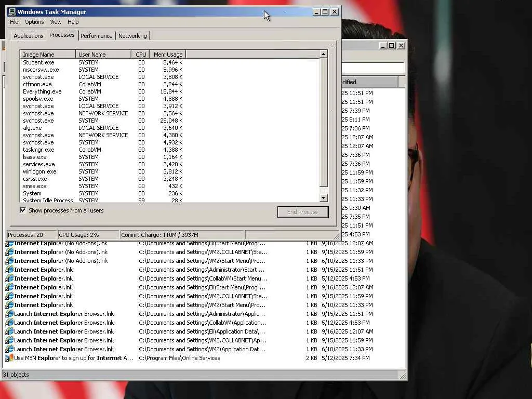Click icon of Internet Explorer.lnk in VM2.COLLABNET folder

coord(9,296)
